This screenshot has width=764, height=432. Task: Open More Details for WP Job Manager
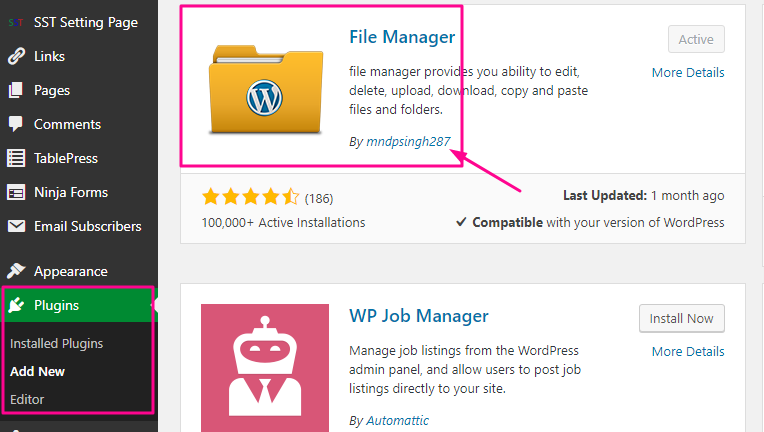[688, 352]
